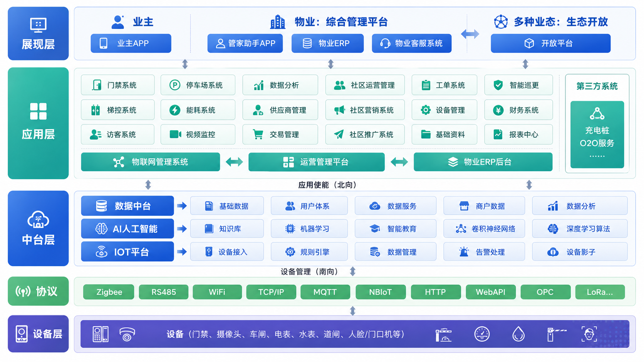Click the 智能教育 card
The height and width of the screenshot is (362, 644).
[x=396, y=229]
